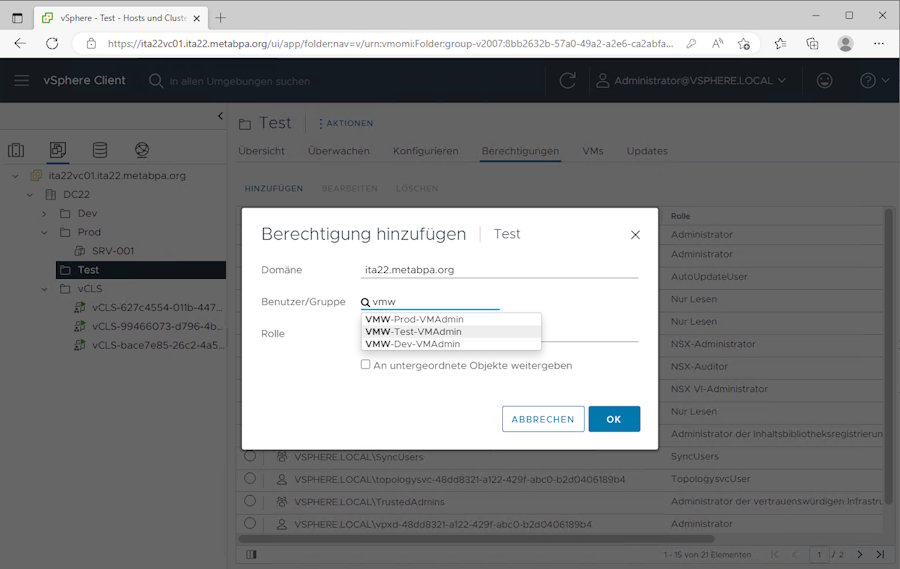Collapse the vCLS folder
The image size is (900, 569).
44,289
